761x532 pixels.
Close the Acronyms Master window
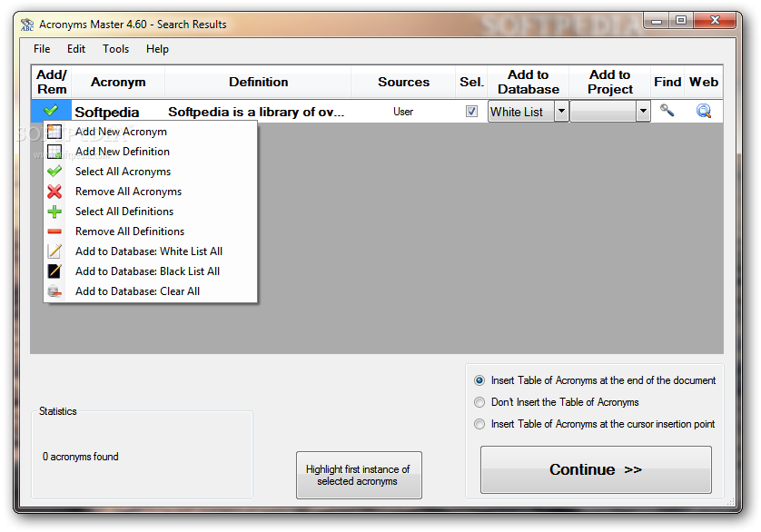[x=715, y=20]
